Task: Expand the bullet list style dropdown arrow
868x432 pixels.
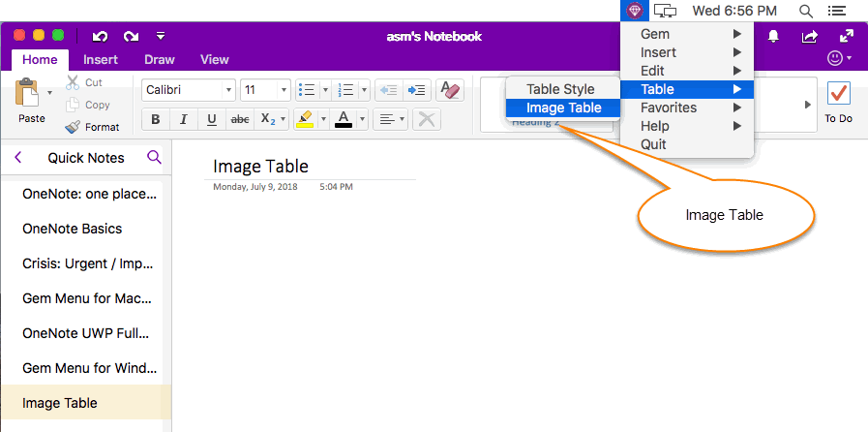Action: [325, 90]
